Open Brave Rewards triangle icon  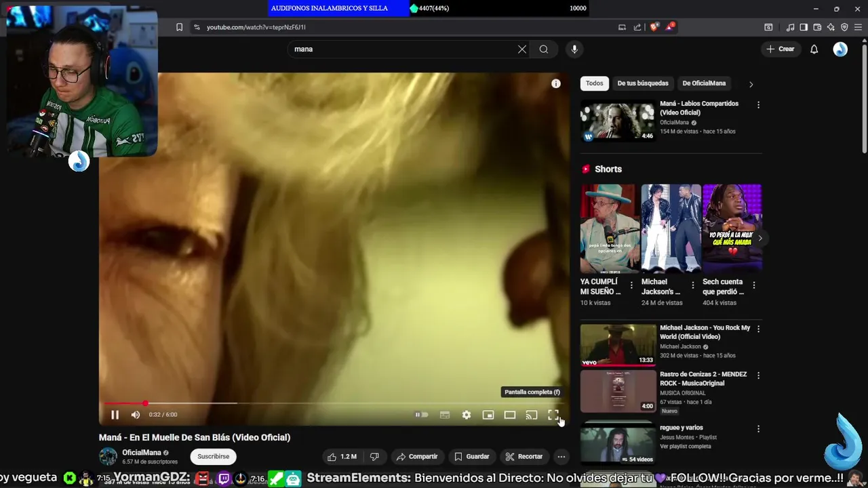670,26
